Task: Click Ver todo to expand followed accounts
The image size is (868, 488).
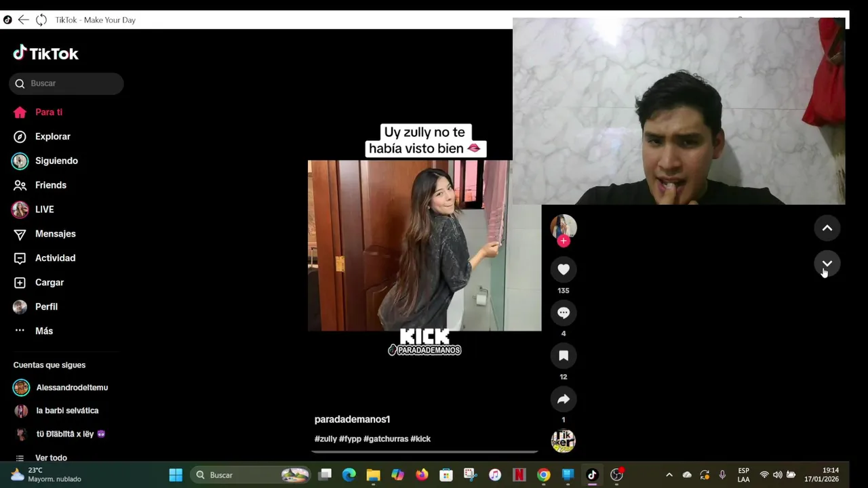Action: pyautogui.click(x=51, y=458)
